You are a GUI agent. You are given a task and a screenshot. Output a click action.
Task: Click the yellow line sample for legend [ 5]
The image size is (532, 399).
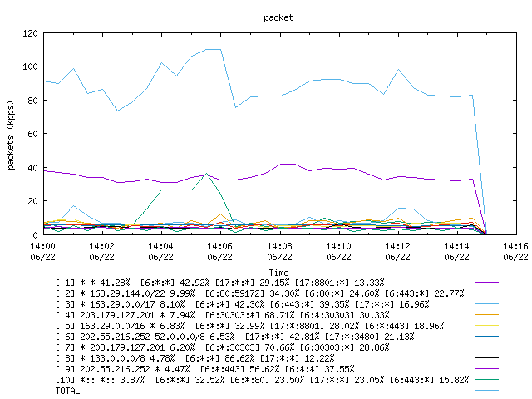(x=486, y=326)
